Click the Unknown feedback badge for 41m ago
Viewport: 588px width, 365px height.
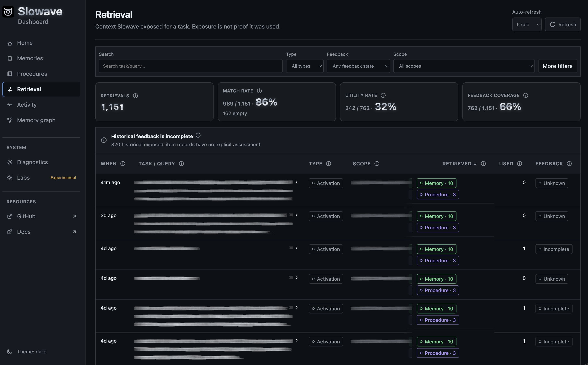552,183
